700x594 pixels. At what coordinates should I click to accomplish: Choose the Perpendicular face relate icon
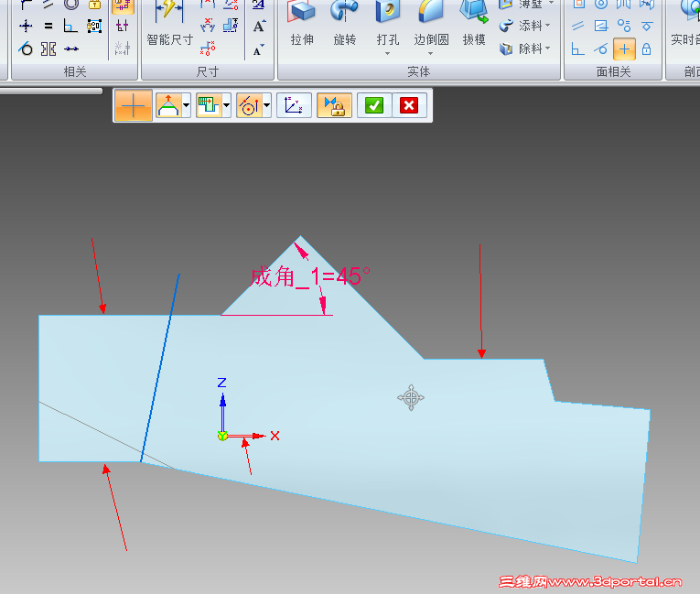point(578,49)
